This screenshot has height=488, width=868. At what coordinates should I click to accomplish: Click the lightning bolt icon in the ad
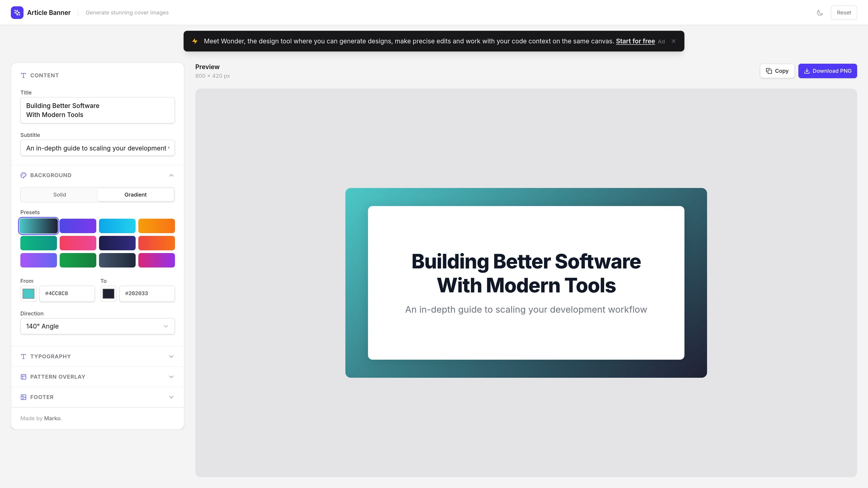point(195,41)
